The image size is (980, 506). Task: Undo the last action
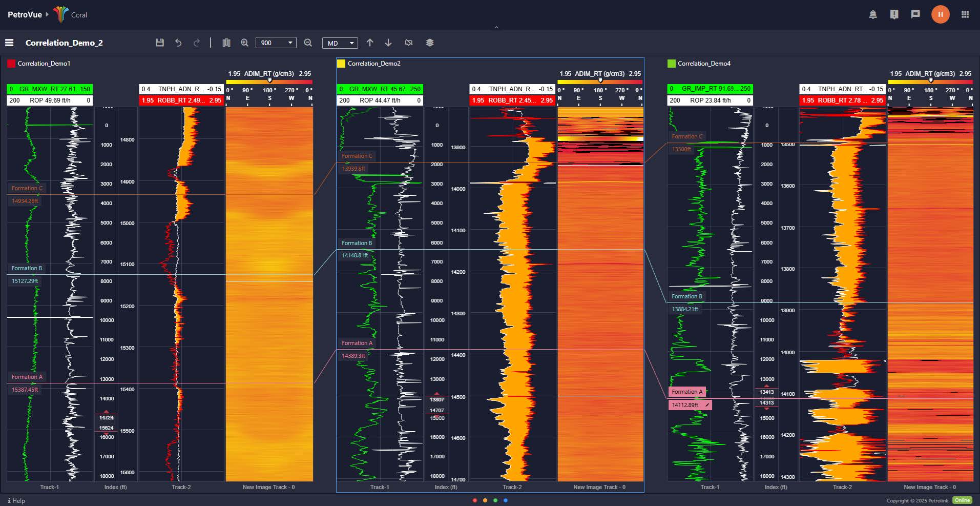point(178,43)
